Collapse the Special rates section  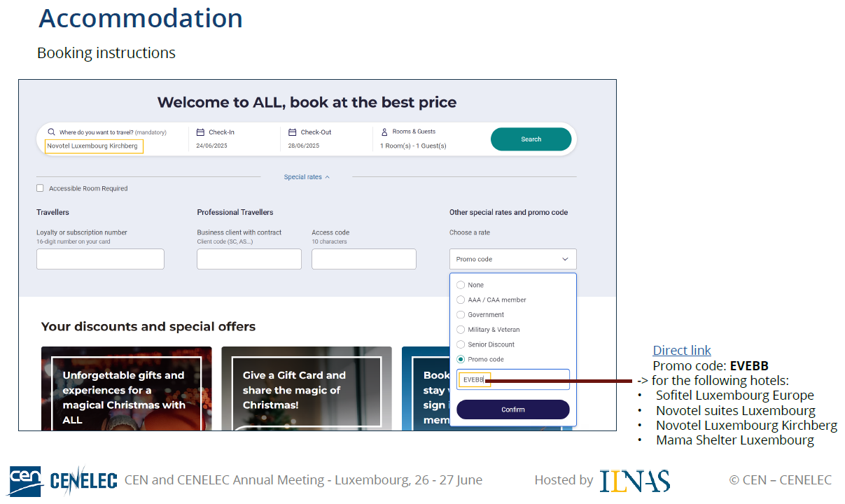pyautogui.click(x=307, y=177)
